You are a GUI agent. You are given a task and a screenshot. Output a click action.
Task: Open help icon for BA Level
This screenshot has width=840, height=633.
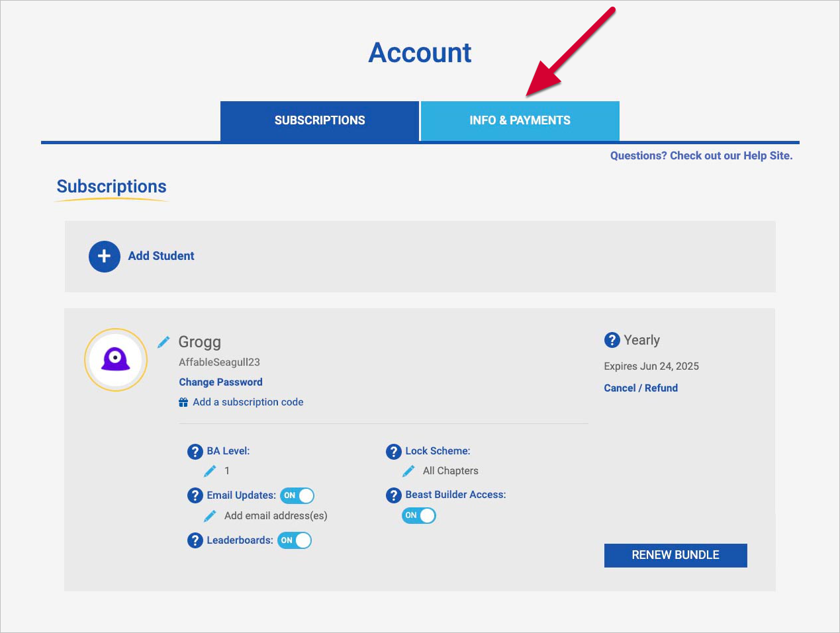coord(195,452)
